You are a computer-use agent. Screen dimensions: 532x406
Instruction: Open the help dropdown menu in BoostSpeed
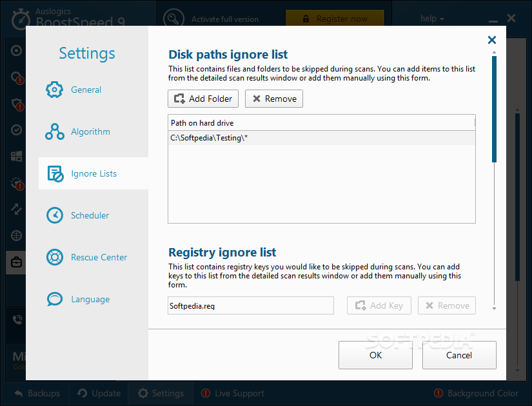point(432,19)
